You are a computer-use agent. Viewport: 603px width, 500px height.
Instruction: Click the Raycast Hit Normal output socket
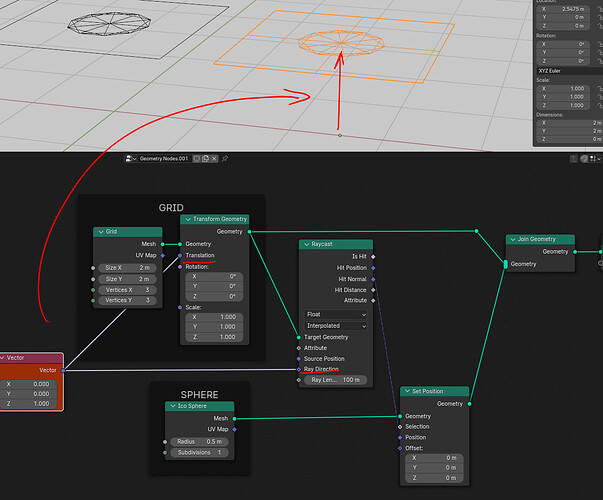coord(373,279)
